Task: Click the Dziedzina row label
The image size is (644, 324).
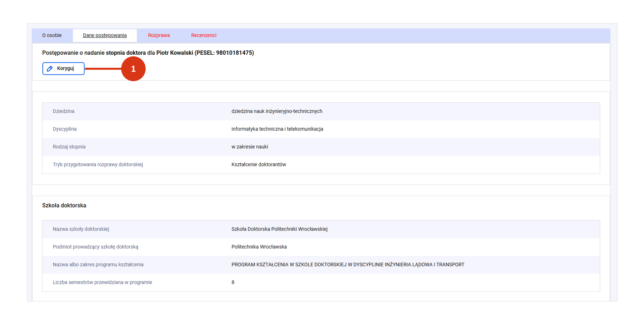Action: (63, 111)
